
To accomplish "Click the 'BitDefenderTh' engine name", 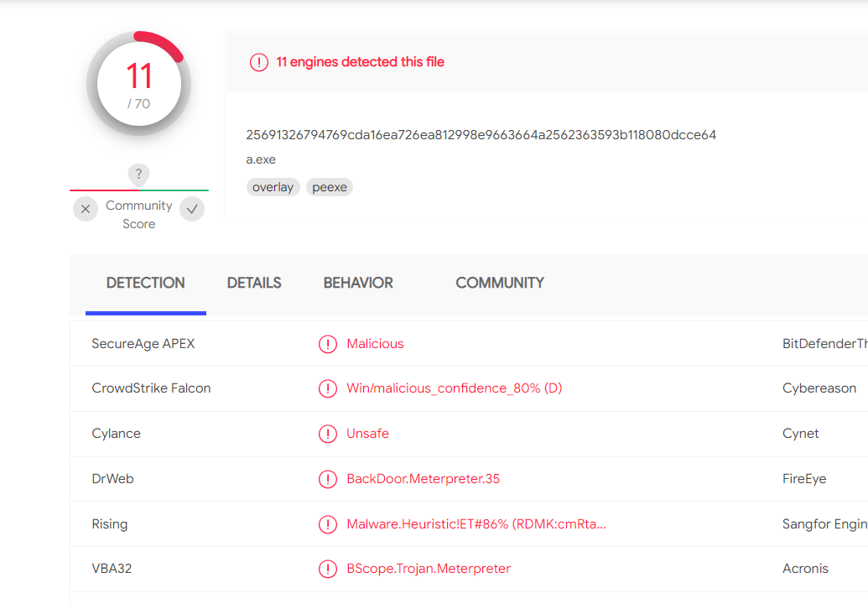I will point(825,344).
